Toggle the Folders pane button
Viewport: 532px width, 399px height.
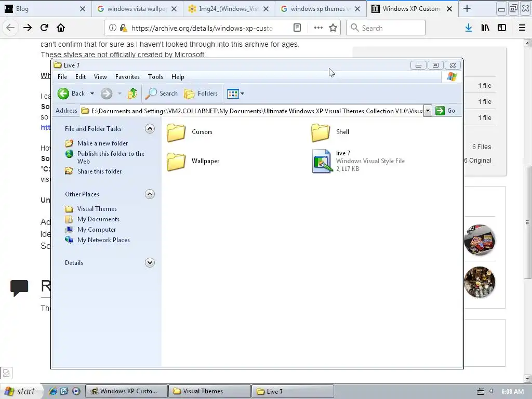coord(201,94)
